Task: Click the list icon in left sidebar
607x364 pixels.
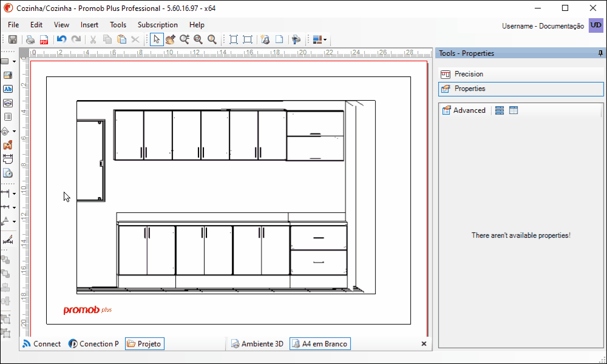Action: click(x=8, y=117)
